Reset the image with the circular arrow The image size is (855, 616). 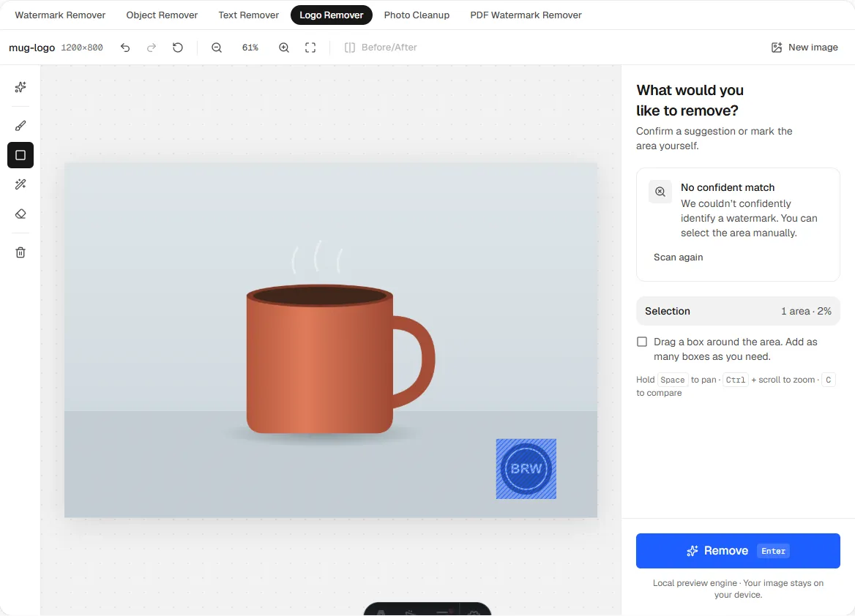coord(178,48)
